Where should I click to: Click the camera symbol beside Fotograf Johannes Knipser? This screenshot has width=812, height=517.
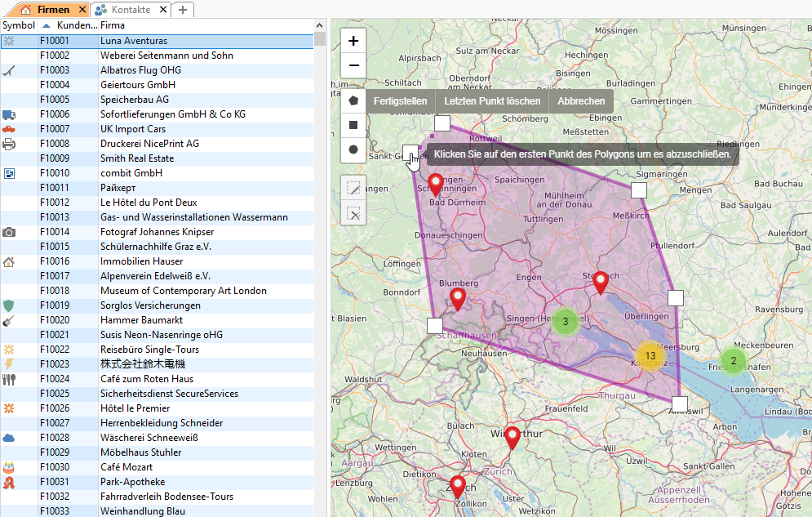point(8,231)
